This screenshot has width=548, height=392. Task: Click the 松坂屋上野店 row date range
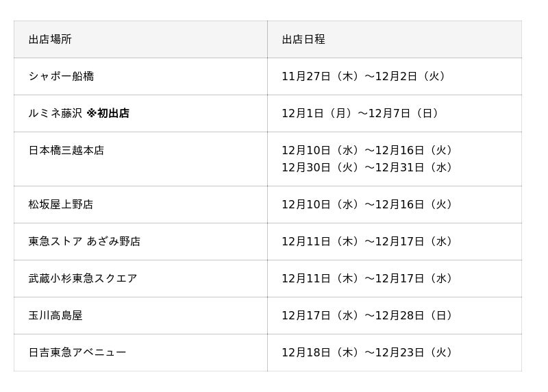point(369,205)
